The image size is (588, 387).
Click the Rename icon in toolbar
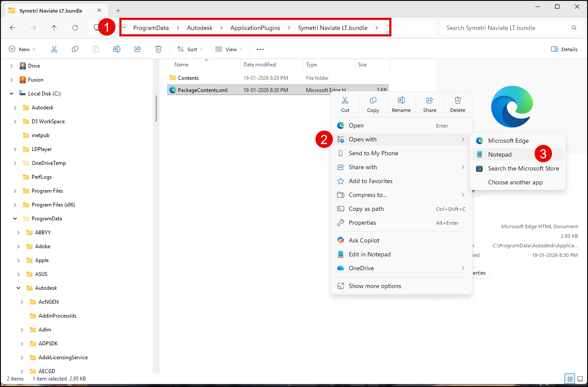(x=117, y=49)
